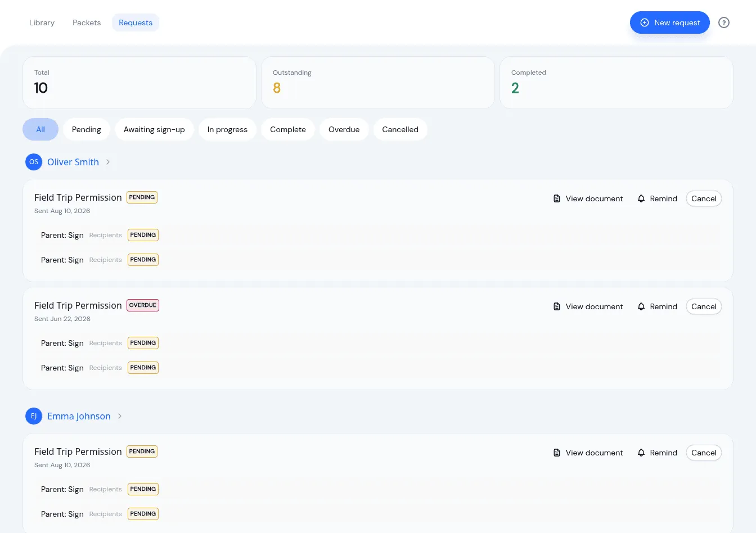Click bell icon on Emma Johnson's request
Image resolution: width=756 pixels, height=533 pixels.
[x=641, y=453]
